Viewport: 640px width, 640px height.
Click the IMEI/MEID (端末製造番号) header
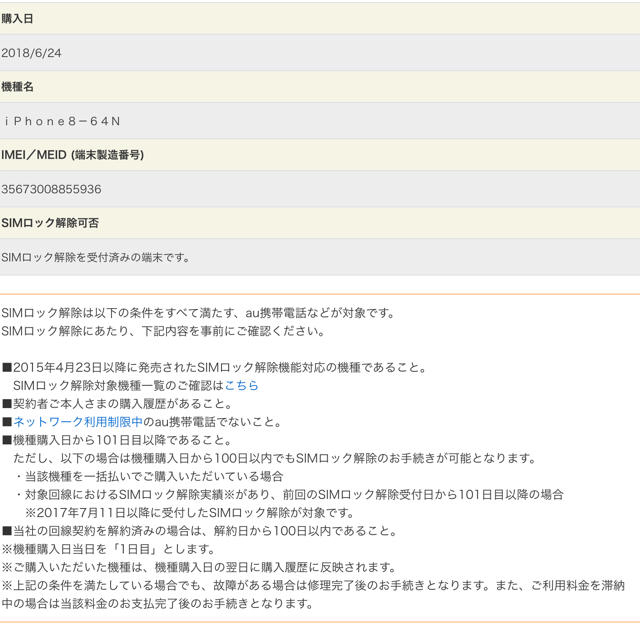point(73,155)
